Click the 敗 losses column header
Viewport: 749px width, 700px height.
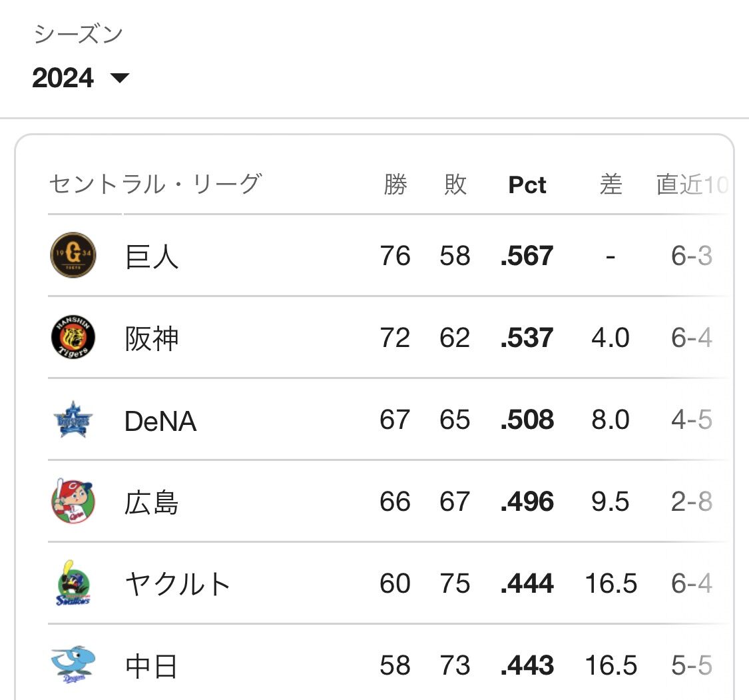[455, 185]
